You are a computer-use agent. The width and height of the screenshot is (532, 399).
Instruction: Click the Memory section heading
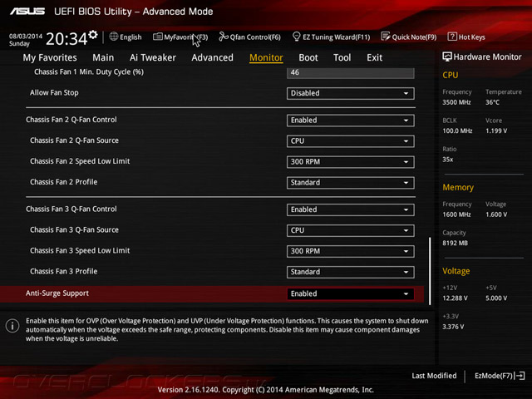click(x=458, y=187)
